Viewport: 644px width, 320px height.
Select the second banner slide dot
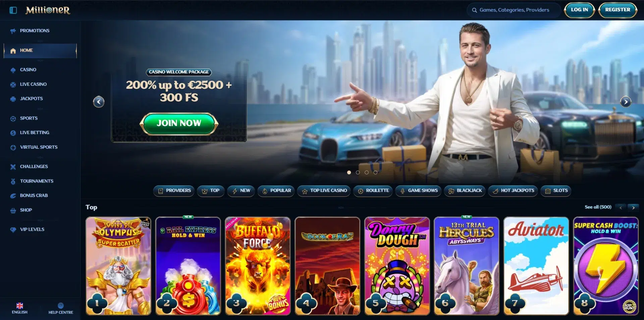(x=358, y=172)
